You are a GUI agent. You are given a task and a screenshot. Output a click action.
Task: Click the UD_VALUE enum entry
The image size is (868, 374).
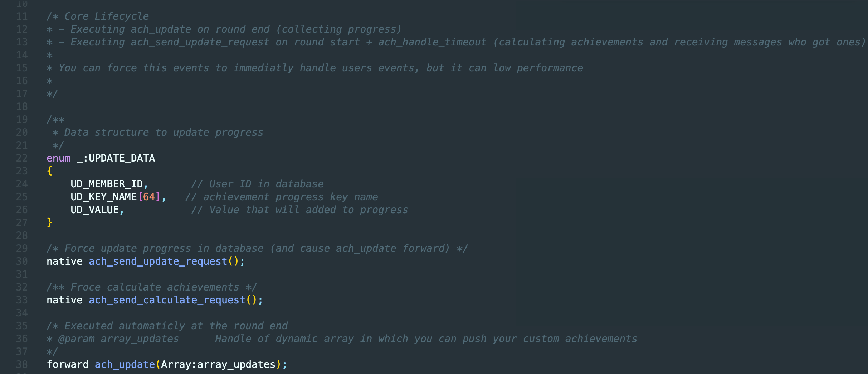pos(94,210)
